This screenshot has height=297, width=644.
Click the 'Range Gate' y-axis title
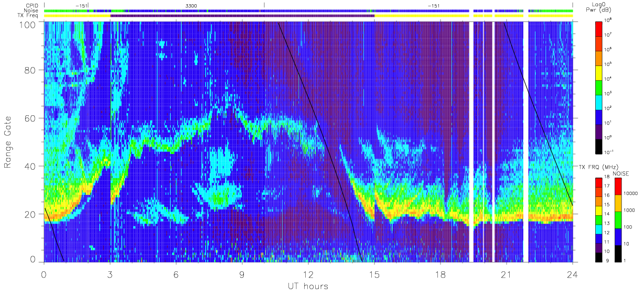tap(8, 142)
